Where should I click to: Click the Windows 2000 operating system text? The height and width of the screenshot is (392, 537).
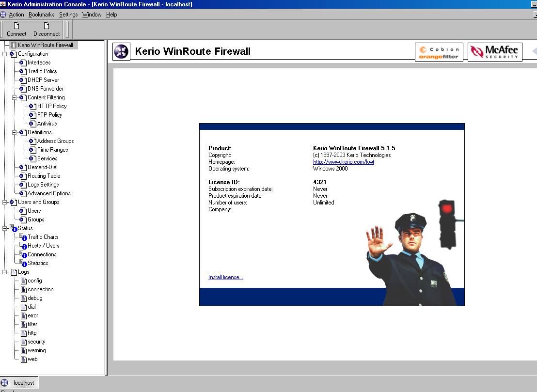(x=330, y=169)
